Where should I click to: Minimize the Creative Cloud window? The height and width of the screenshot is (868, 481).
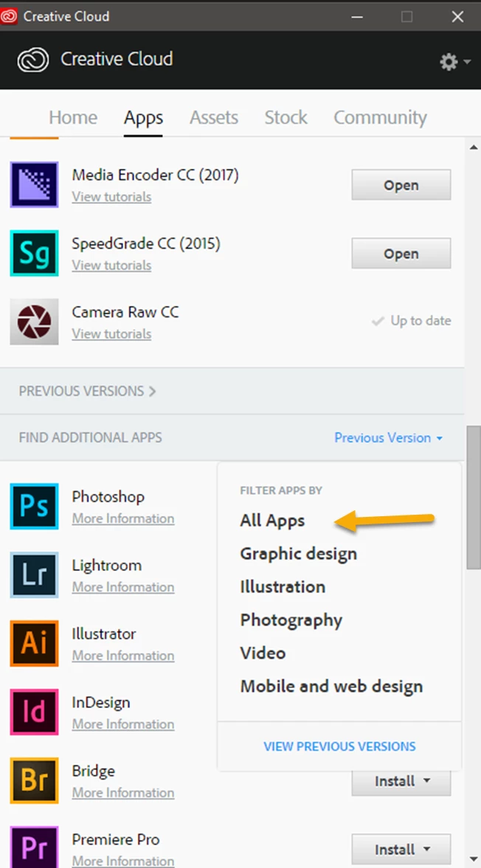pyautogui.click(x=358, y=17)
